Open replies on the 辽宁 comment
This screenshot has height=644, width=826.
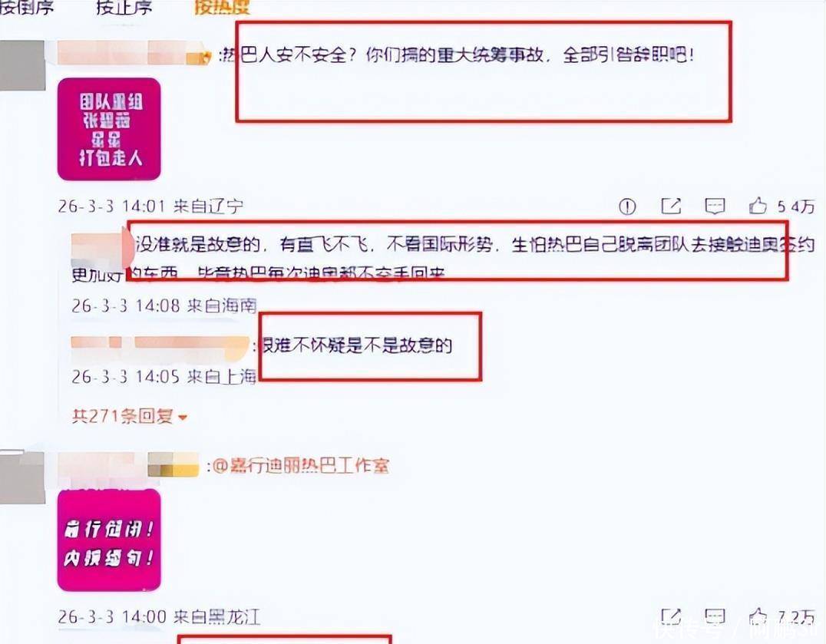point(715,206)
